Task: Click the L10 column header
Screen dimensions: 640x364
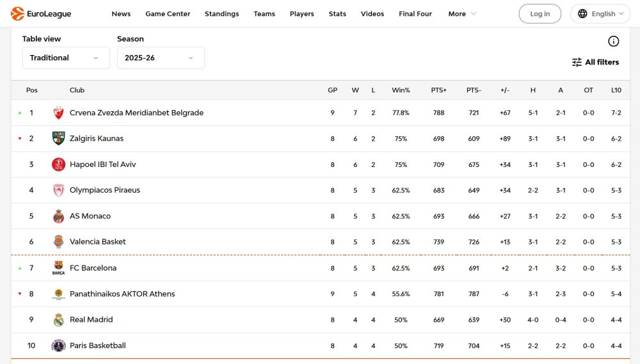Action: pos(616,90)
